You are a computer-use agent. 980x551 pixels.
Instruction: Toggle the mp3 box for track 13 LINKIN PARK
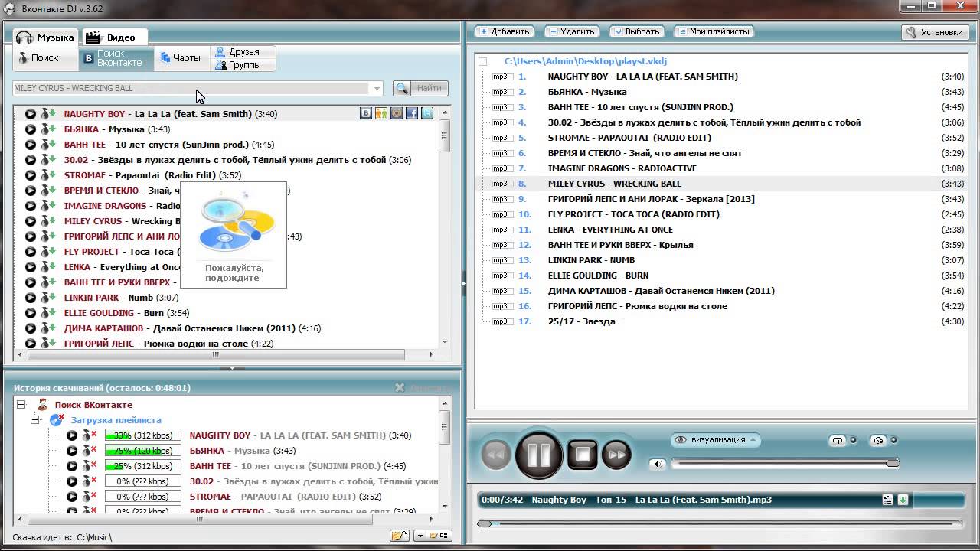[x=501, y=260]
